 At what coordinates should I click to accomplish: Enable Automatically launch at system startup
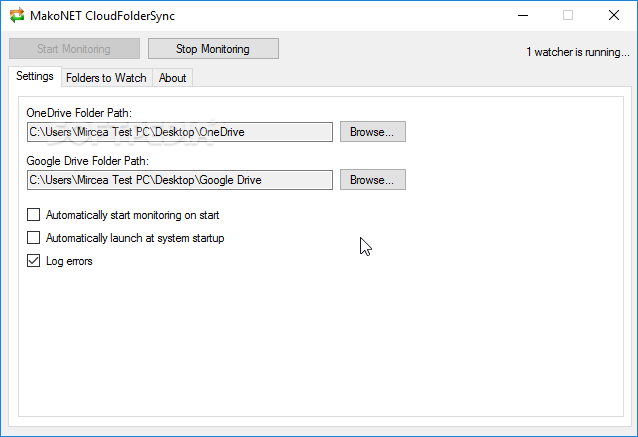[33, 238]
